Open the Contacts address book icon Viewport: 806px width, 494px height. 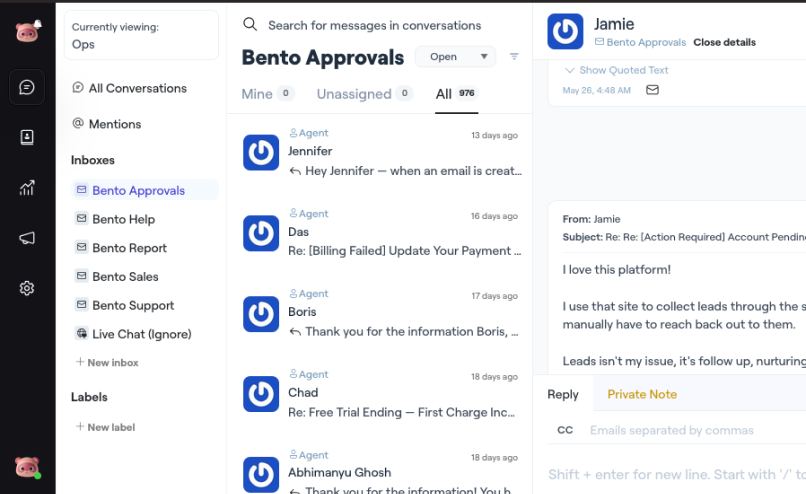27,137
